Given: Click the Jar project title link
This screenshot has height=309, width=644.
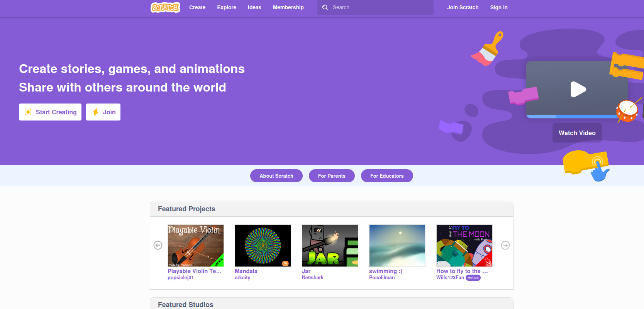Looking at the screenshot, I should 306,271.
